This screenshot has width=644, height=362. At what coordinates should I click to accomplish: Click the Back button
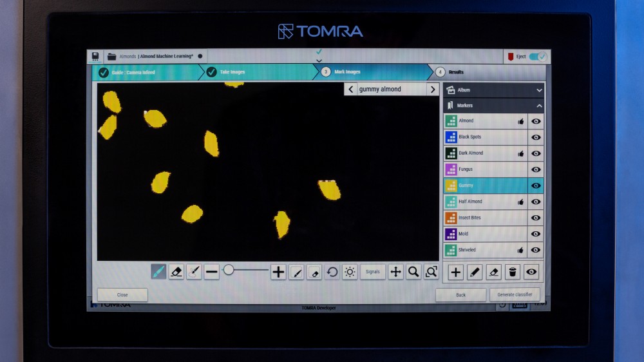tap(461, 294)
